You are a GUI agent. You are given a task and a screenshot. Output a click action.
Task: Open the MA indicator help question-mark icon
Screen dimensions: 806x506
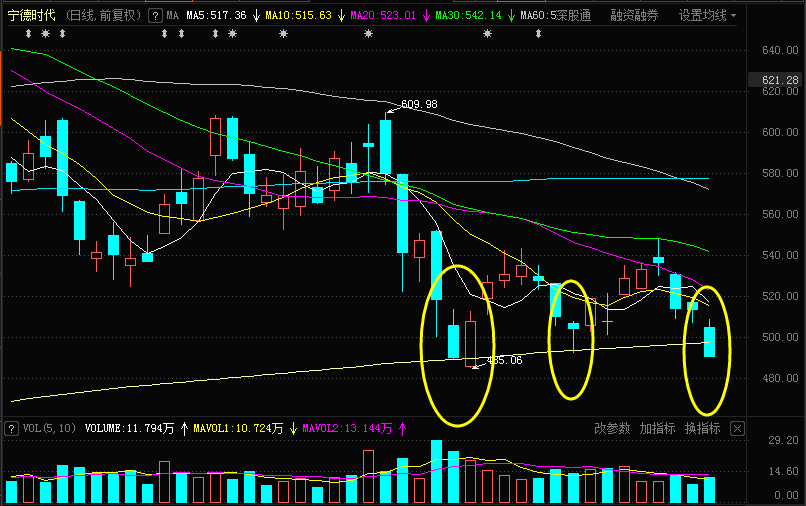(155, 16)
